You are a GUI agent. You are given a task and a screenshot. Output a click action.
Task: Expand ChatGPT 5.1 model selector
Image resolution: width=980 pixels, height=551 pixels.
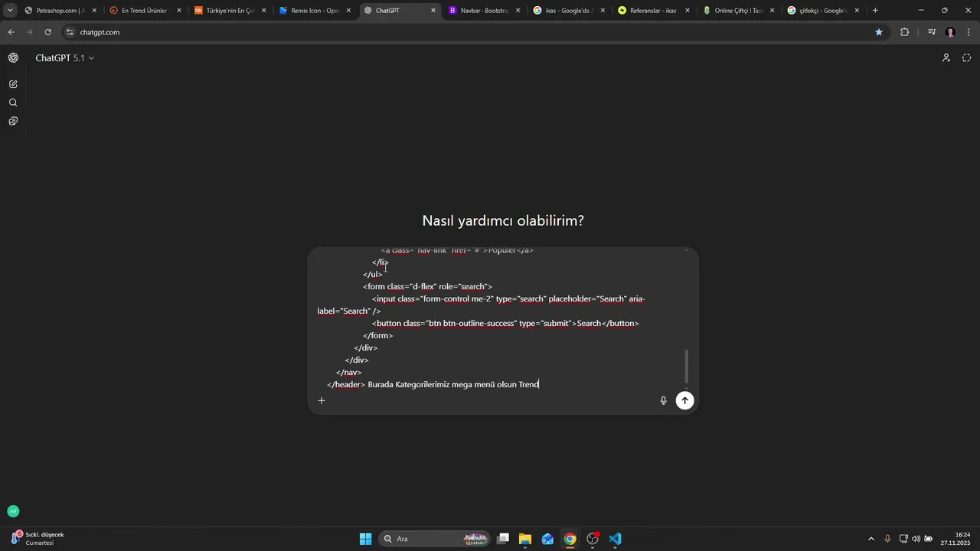(64, 58)
